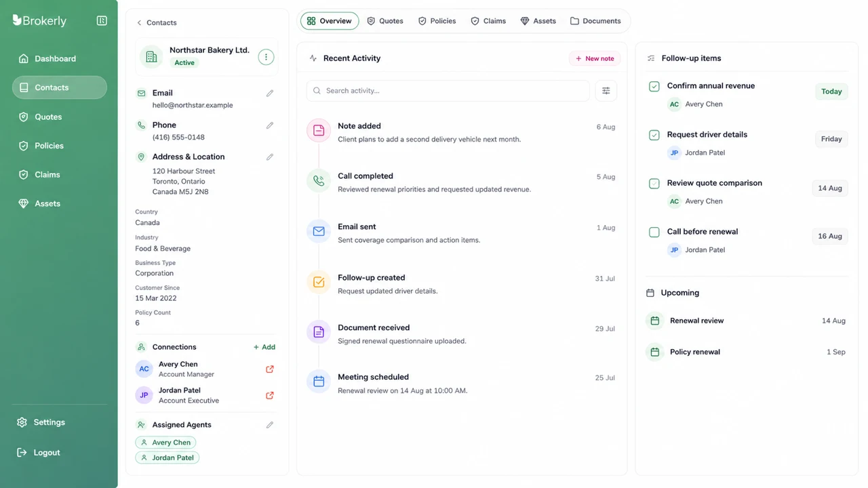This screenshot has width=868, height=488.
Task: Open the Call completed activity entry
Action: click(x=461, y=182)
